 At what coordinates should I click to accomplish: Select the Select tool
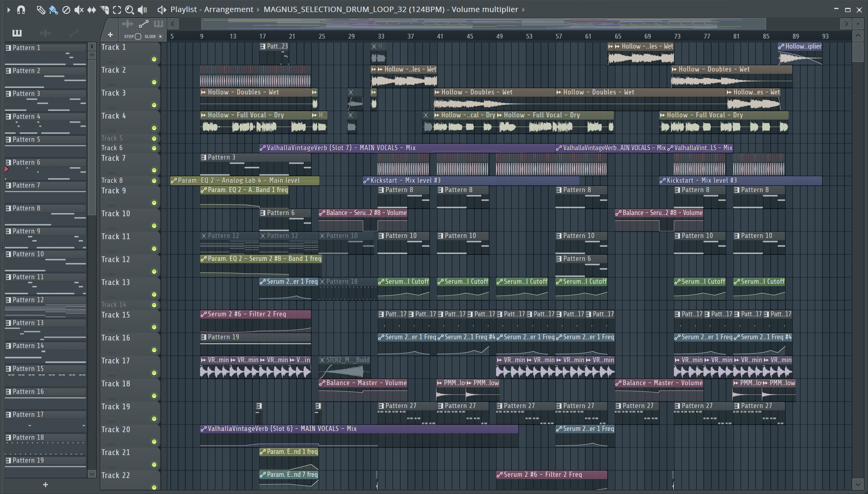117,10
